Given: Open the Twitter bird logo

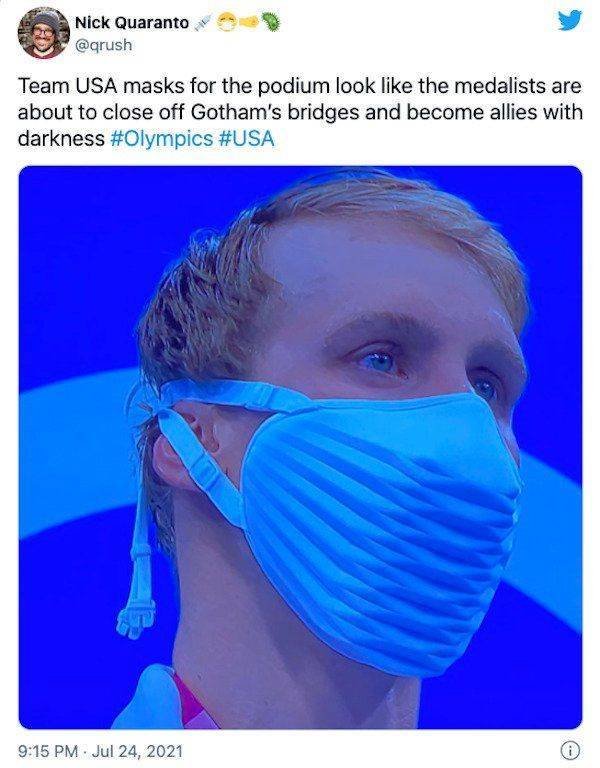Looking at the screenshot, I should [570, 21].
